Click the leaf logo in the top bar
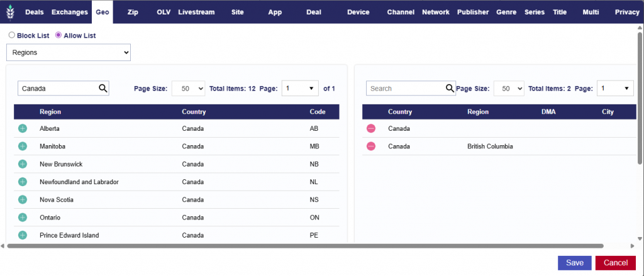Viewport: 644px width, 276px height. click(11, 12)
